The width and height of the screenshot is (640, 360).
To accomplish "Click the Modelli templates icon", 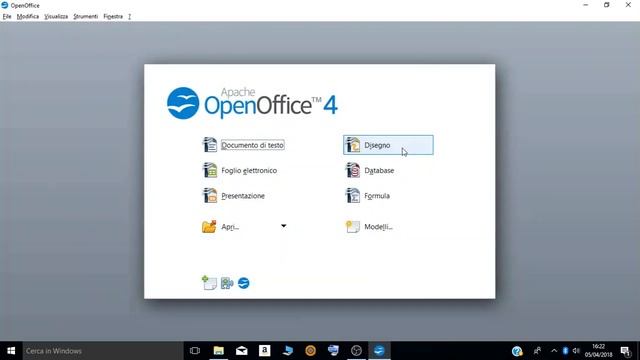I will [x=353, y=226].
